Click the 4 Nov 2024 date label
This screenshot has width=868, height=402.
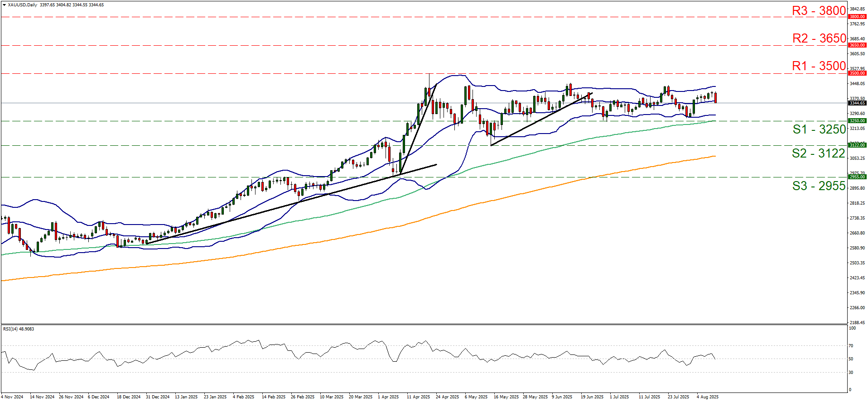click(12, 397)
